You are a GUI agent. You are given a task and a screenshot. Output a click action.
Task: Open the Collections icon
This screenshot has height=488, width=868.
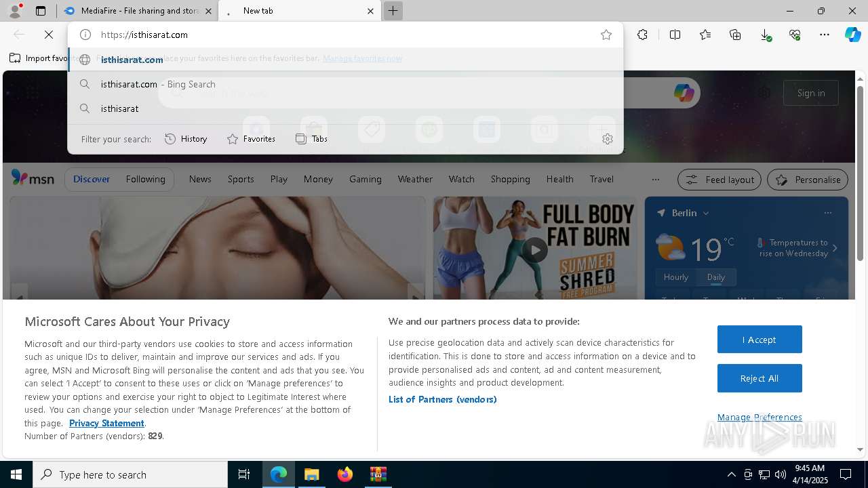point(735,35)
